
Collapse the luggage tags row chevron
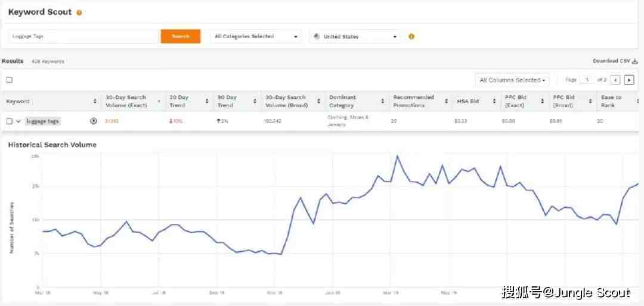tap(18, 121)
